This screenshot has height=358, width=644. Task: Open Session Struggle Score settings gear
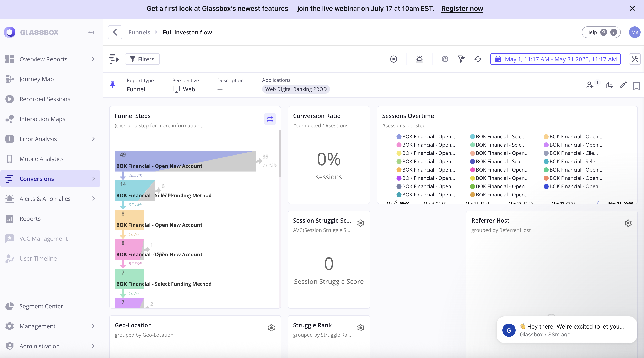tap(360, 223)
